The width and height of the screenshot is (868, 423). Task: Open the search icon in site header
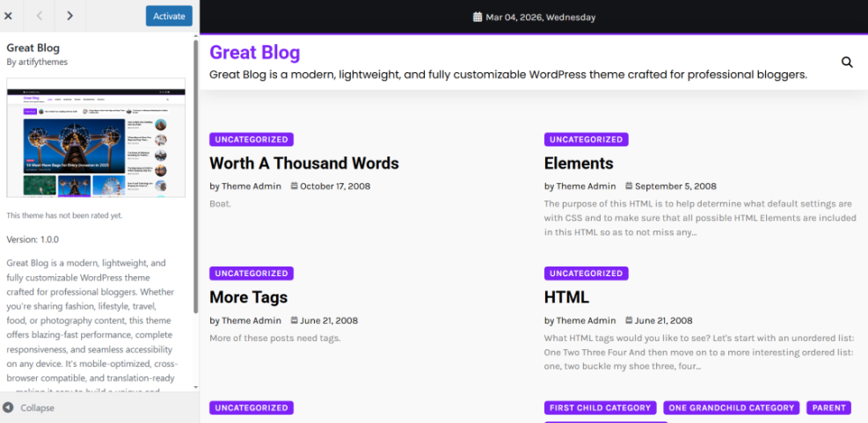pos(847,62)
